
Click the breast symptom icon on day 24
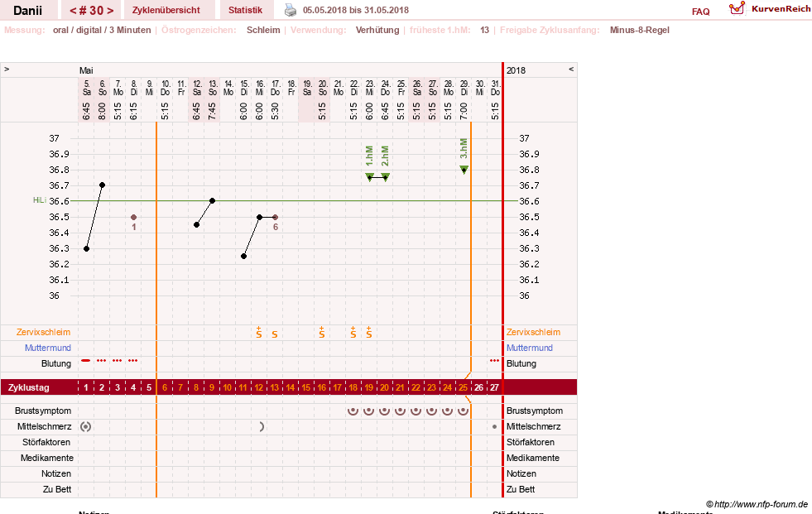(448, 411)
